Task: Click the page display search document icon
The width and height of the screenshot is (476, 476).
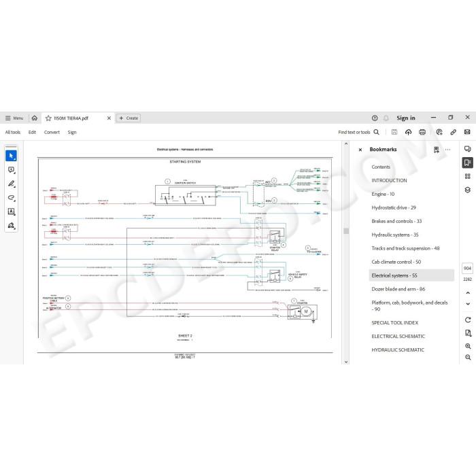Action: point(468,333)
